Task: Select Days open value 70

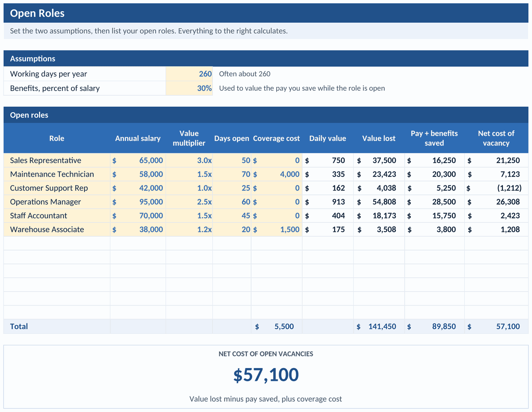Action: 232,174
